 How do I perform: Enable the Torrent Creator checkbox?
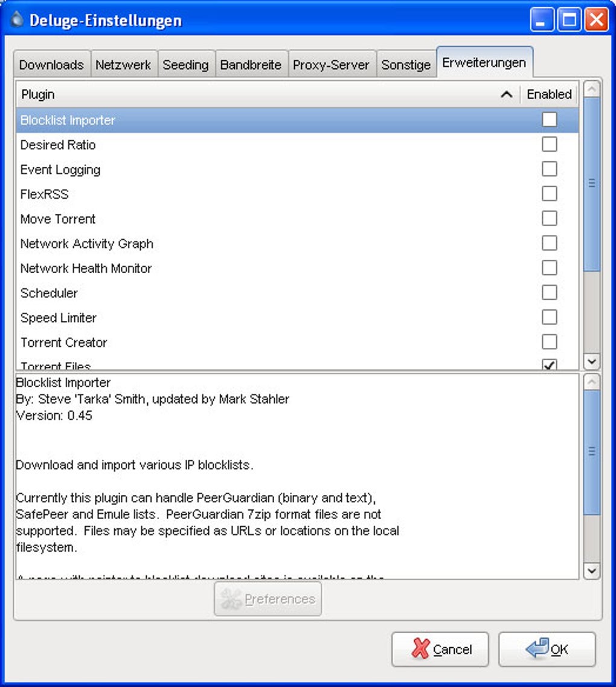[550, 342]
